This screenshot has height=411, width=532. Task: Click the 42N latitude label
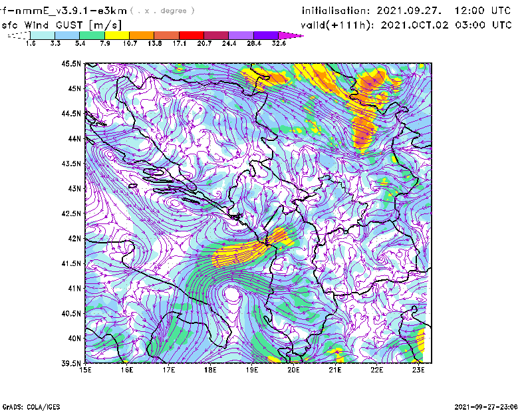tap(74, 239)
